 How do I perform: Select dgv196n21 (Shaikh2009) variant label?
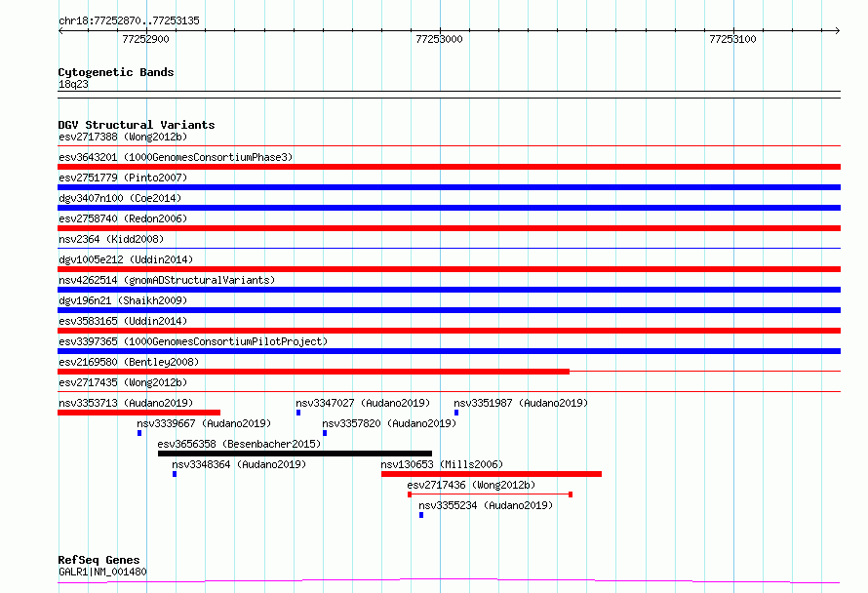tap(123, 300)
